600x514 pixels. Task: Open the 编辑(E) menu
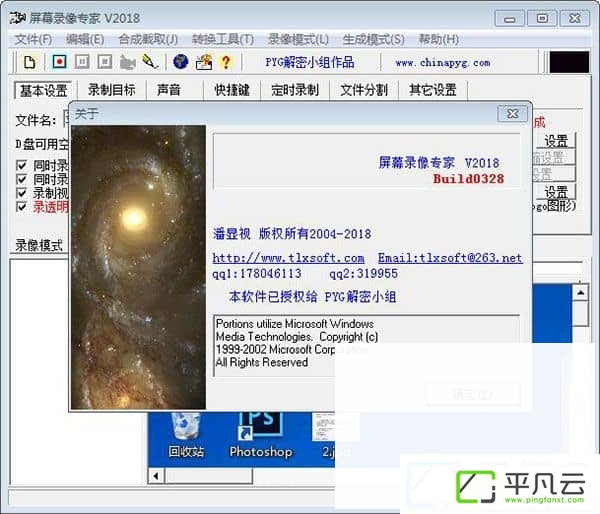(x=85, y=39)
